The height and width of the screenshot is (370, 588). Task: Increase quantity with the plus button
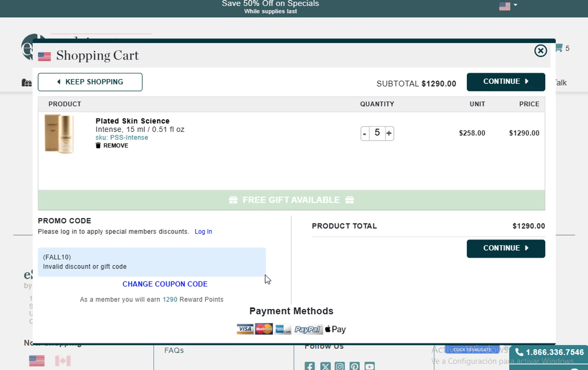click(x=389, y=134)
